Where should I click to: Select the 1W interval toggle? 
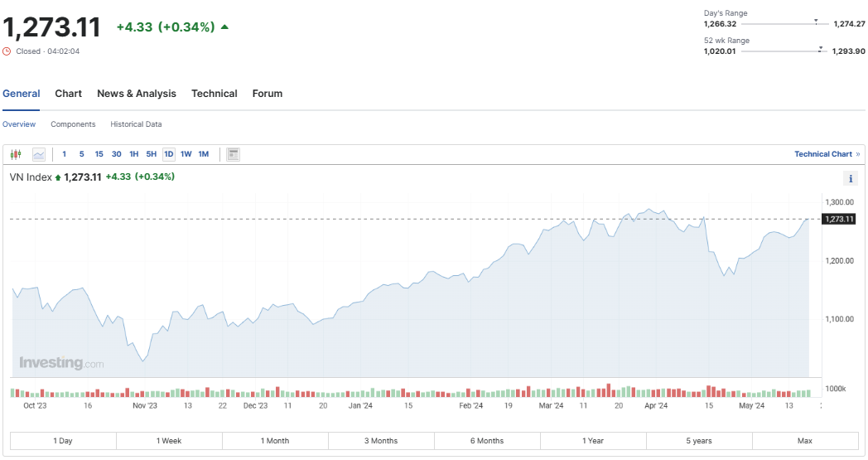186,154
